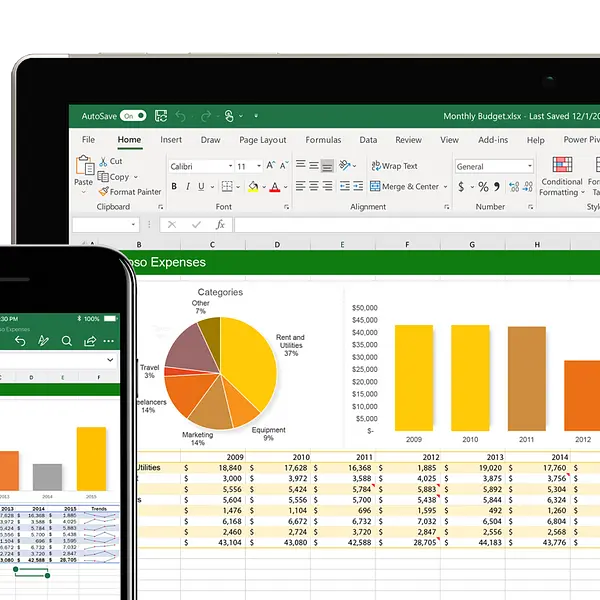Open the File tab
The image size is (600, 600).
click(88, 140)
